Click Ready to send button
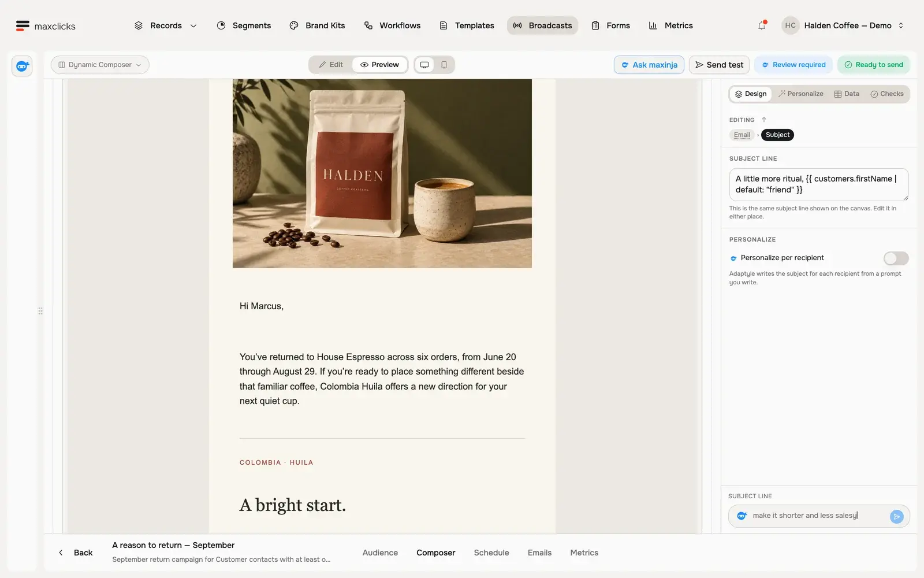 coord(874,65)
